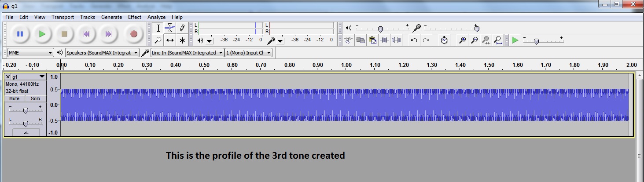Screen dimensions: 644x182
Task: Select the Envelope tool
Action: click(170, 28)
